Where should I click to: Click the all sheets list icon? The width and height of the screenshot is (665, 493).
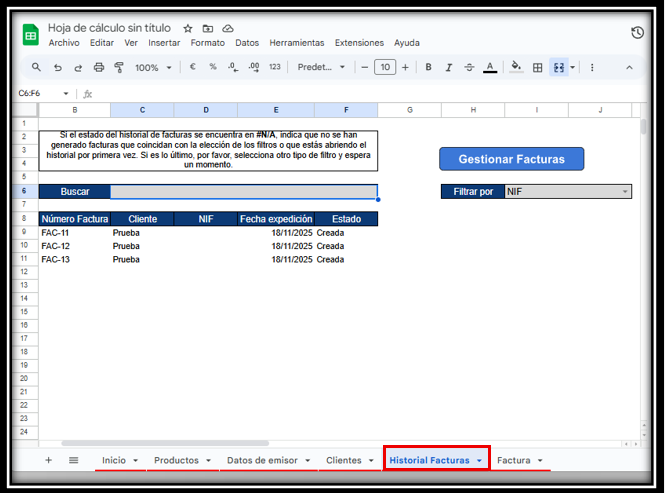(x=73, y=460)
